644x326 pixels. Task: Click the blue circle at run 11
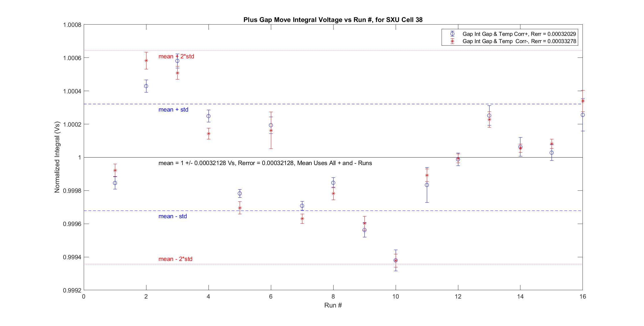coord(427,185)
